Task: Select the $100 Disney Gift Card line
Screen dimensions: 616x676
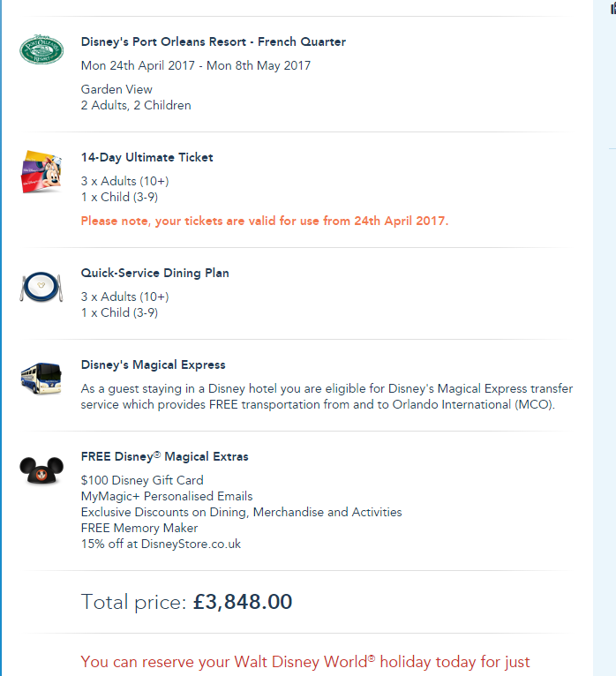Action: pos(141,480)
